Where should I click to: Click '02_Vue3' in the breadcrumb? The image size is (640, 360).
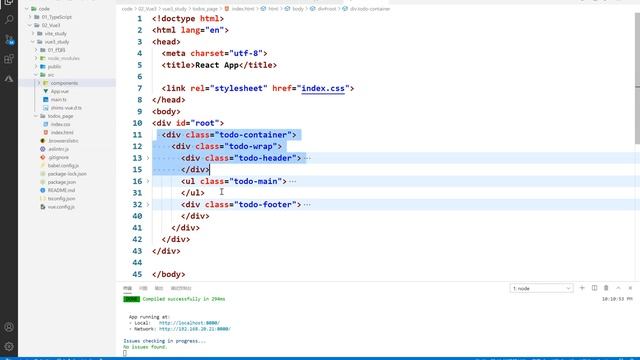coord(147,9)
